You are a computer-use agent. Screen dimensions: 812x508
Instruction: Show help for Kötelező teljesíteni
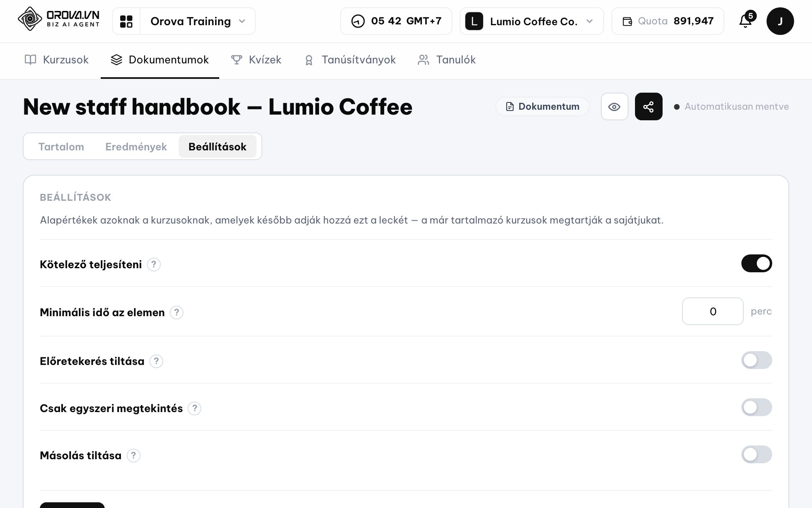[x=153, y=265]
